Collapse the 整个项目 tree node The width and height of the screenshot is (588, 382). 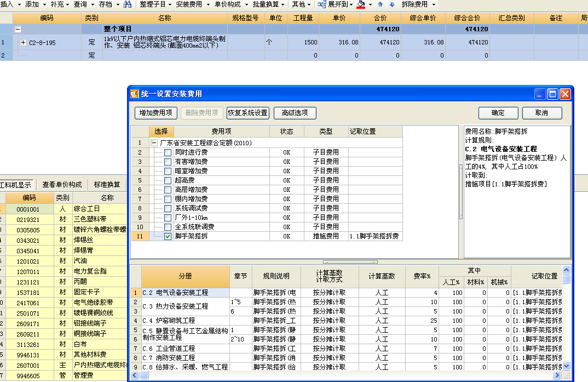coord(18,29)
